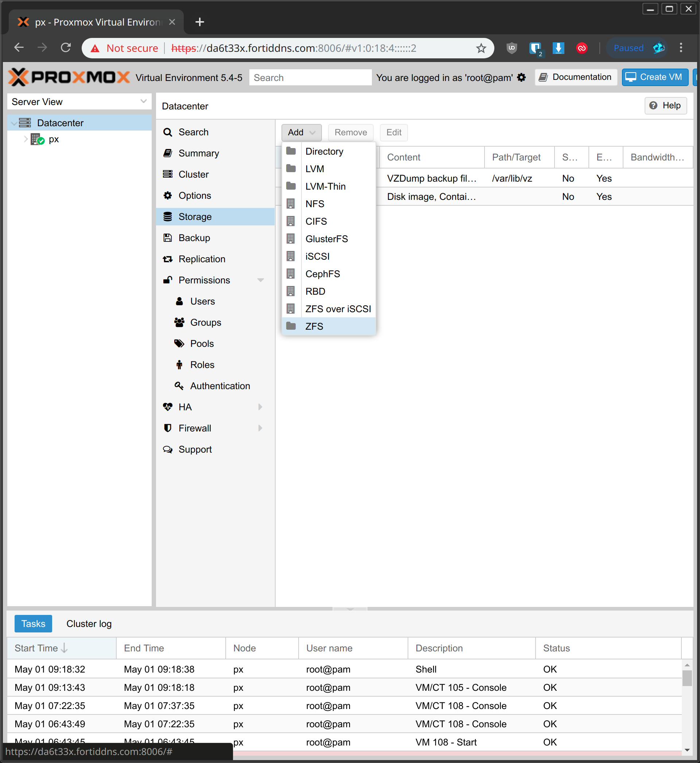Sort tasks by Start Time column
This screenshot has height=763, width=700.
pyautogui.click(x=61, y=648)
